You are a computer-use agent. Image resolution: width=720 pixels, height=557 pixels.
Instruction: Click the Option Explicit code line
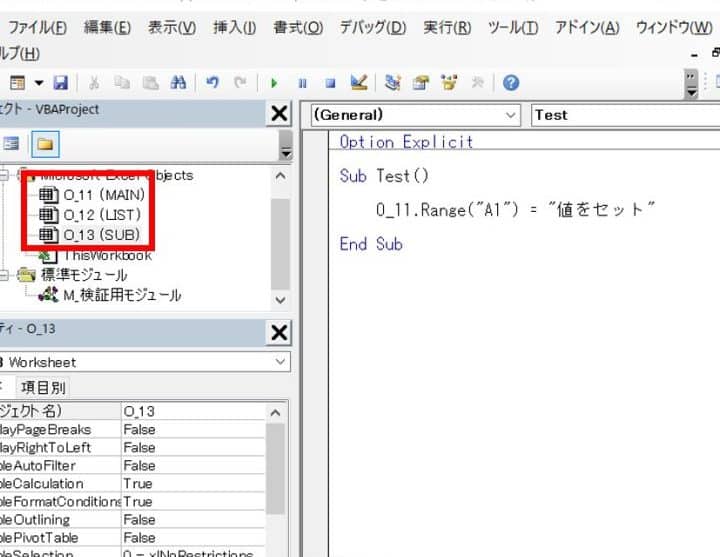[x=406, y=141]
